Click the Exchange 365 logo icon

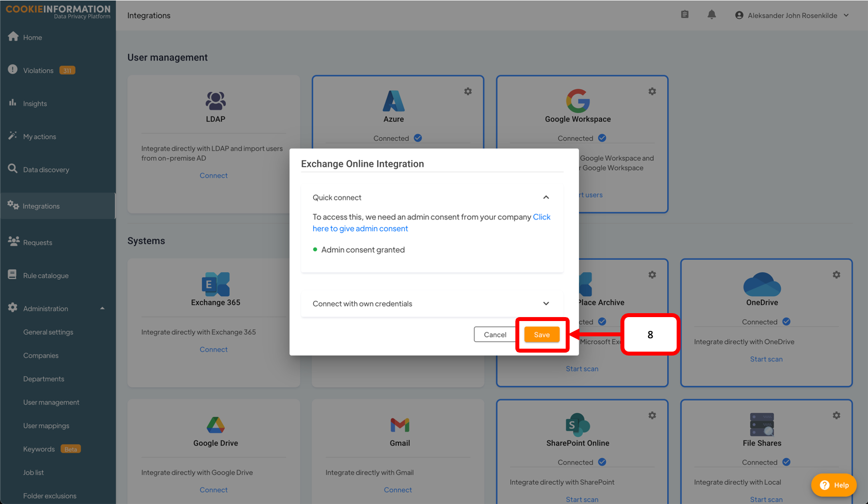pos(216,284)
